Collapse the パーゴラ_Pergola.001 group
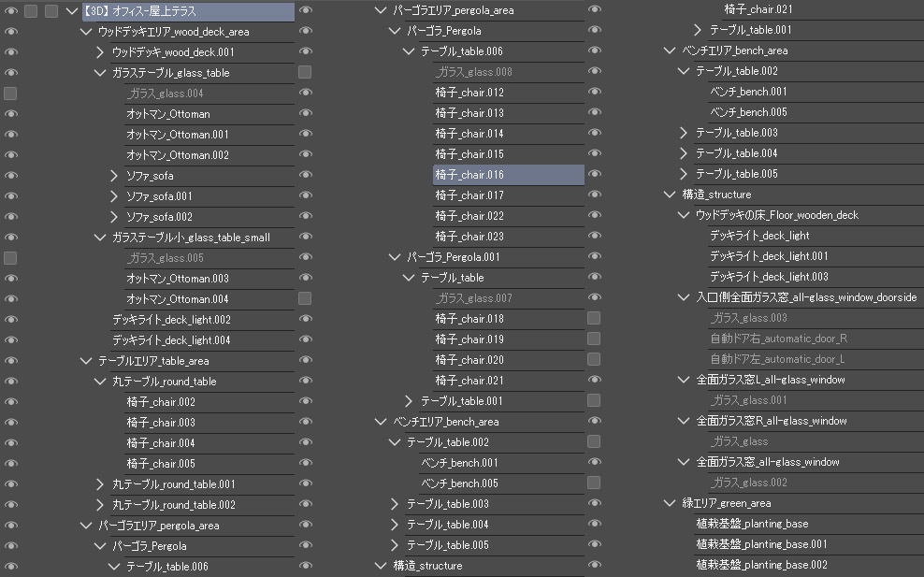924x577 pixels. click(x=395, y=257)
